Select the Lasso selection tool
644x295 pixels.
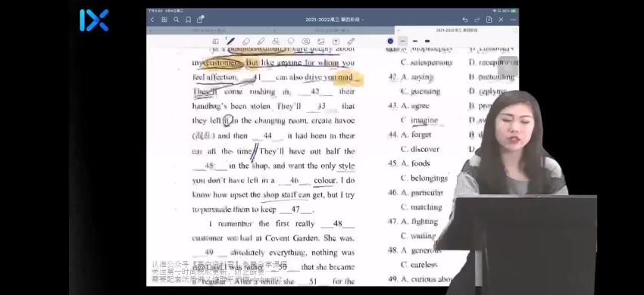pyautogui.click(x=291, y=42)
